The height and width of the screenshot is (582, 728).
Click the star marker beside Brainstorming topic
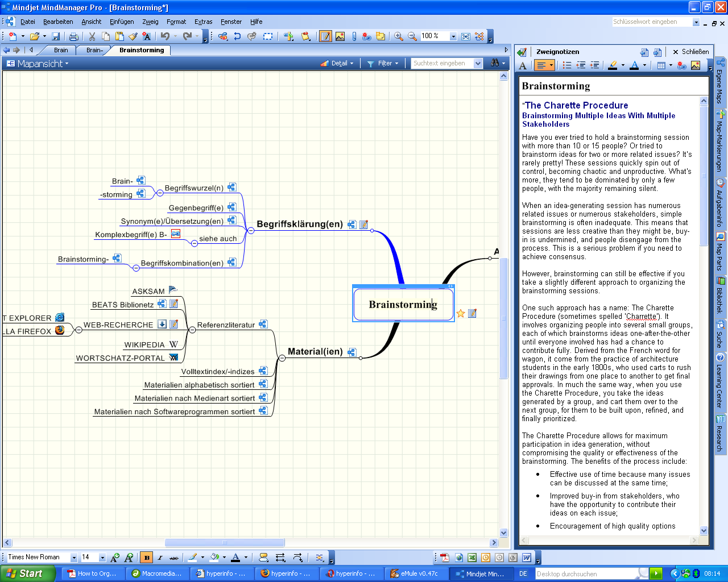[x=461, y=313]
